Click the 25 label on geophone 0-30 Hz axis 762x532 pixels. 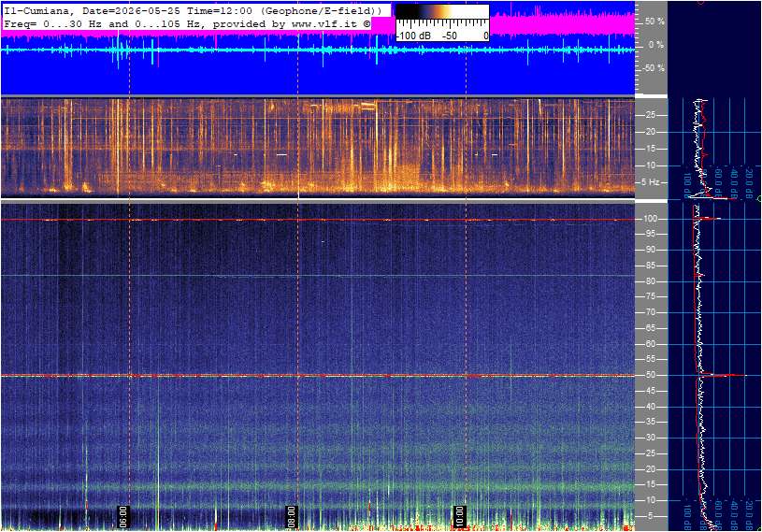coord(650,115)
